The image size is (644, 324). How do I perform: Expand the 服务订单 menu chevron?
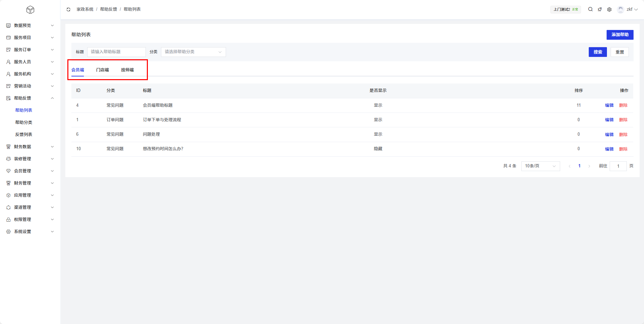coord(52,50)
